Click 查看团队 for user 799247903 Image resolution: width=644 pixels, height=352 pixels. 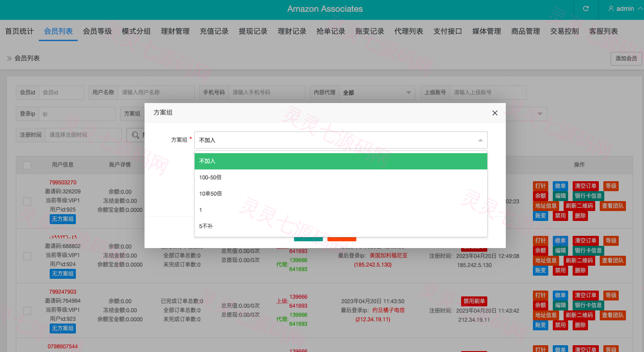point(613,315)
